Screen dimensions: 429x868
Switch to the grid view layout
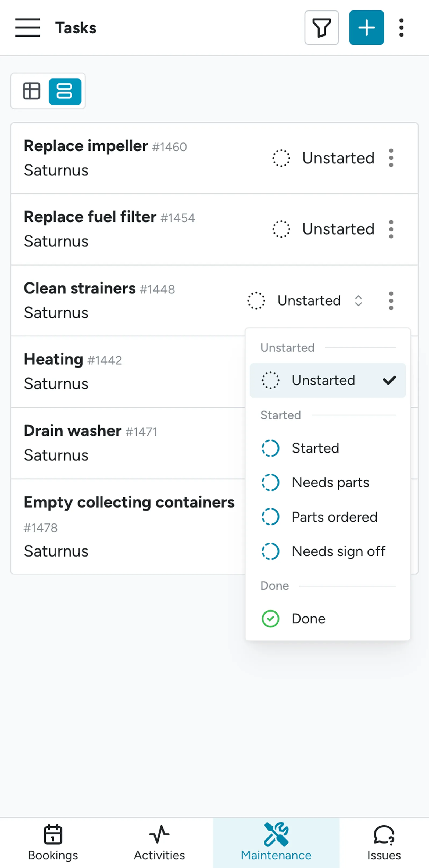tap(31, 91)
